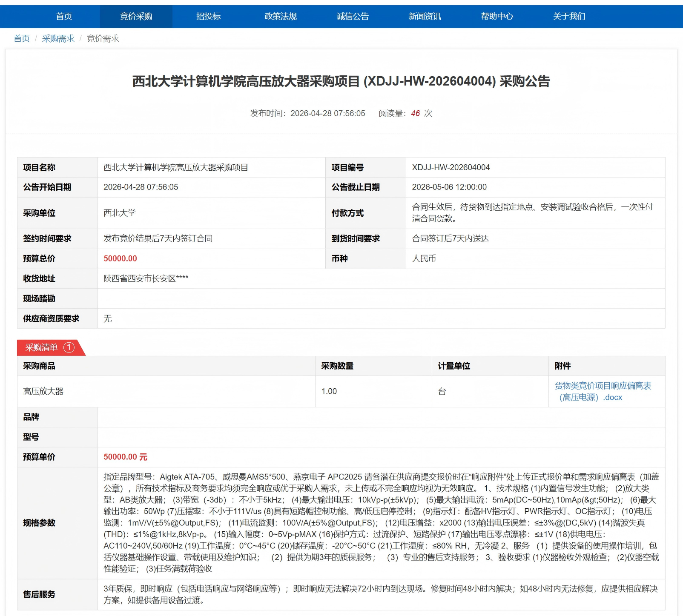This screenshot has height=616, width=683.
Task: Download the 货物类竞价项目响应偏离表 docx attachment
Action: [603, 391]
